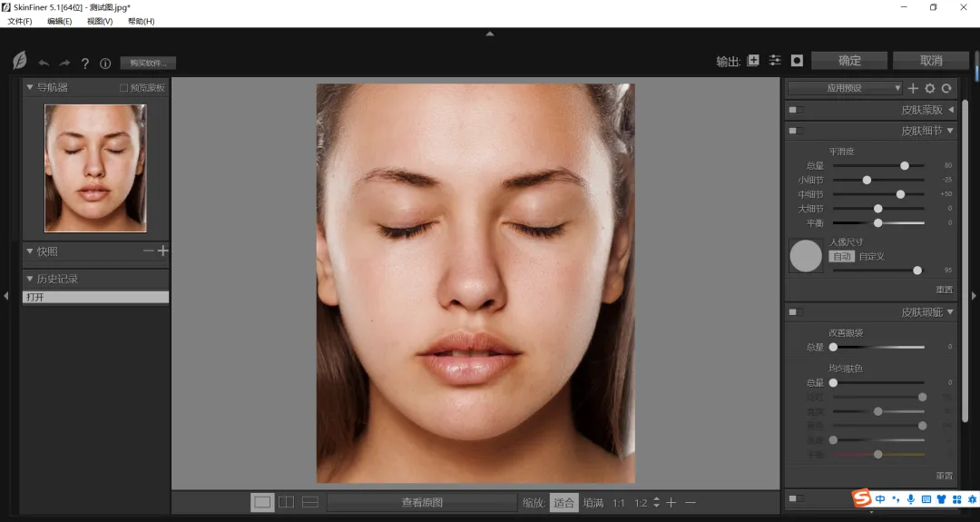The image size is (980, 522).
Task: Click 重置 under 皮肤细节 section
Action: 945,290
